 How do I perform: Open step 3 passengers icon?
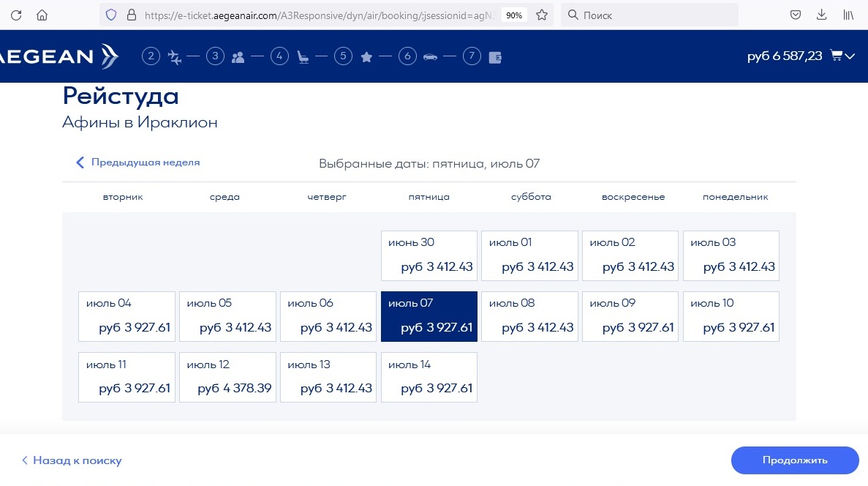(238, 56)
